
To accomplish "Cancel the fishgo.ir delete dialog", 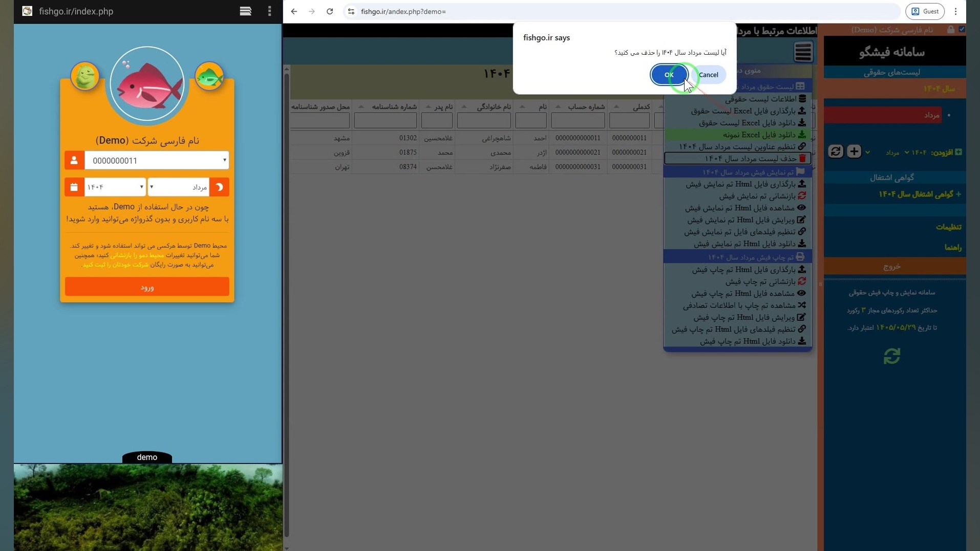I will [708, 75].
